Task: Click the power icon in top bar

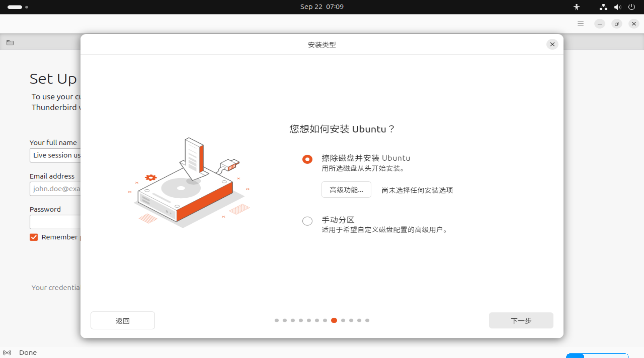Action: [631, 7]
